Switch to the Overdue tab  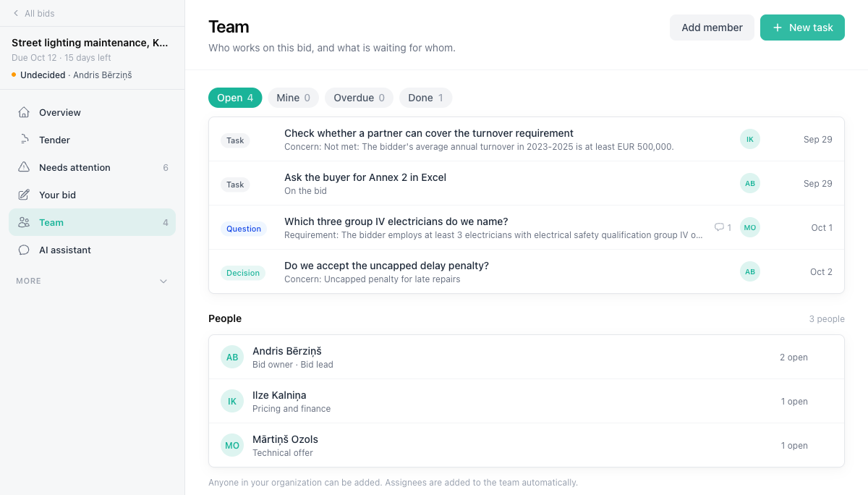click(359, 98)
